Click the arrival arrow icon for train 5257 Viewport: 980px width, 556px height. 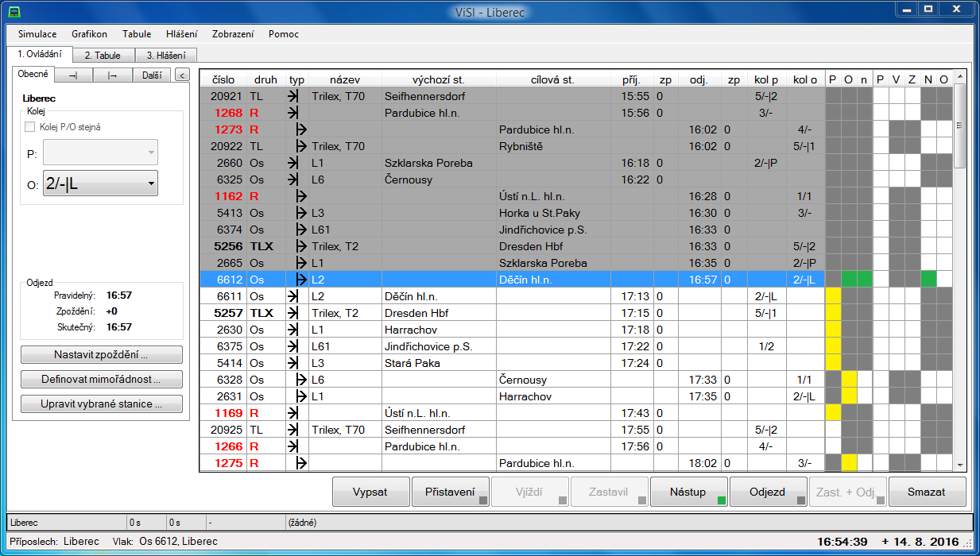pos(293,313)
